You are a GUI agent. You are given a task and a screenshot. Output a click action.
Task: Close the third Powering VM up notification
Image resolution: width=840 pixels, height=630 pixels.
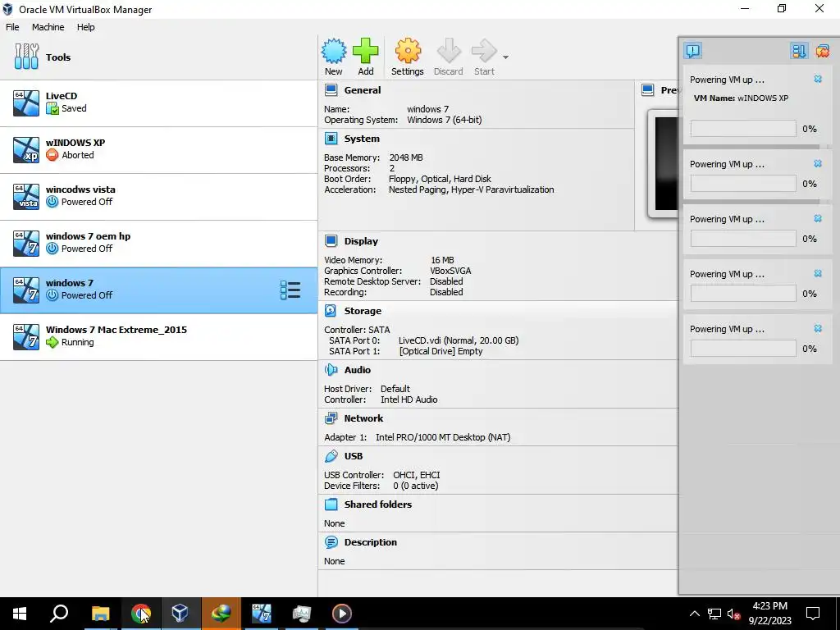tap(818, 218)
